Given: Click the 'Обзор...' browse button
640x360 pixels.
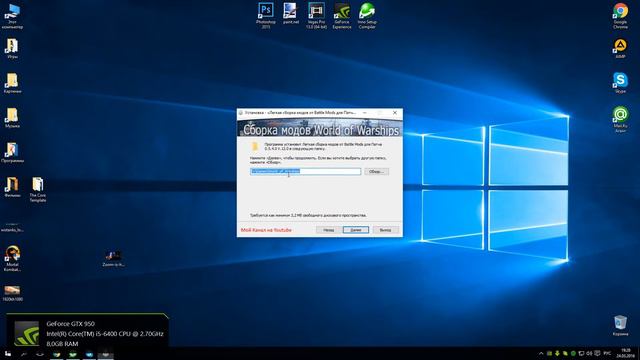Looking at the screenshot, I should [x=376, y=171].
